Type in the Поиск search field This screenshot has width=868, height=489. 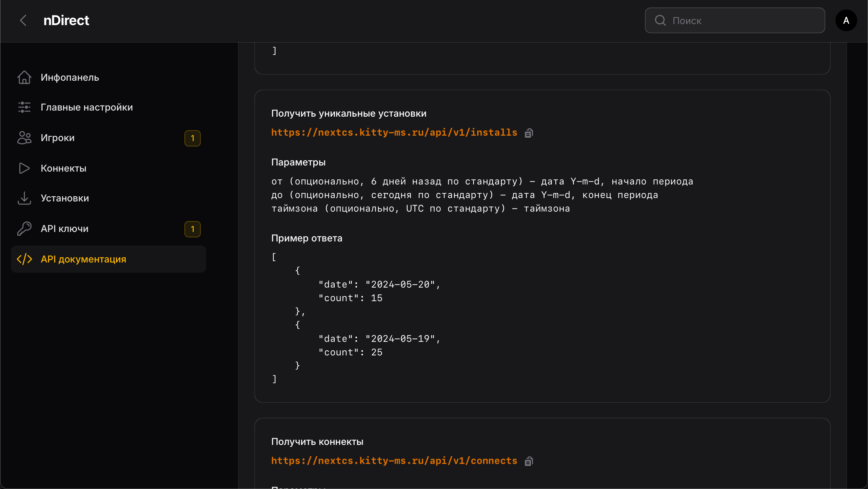pyautogui.click(x=746, y=20)
